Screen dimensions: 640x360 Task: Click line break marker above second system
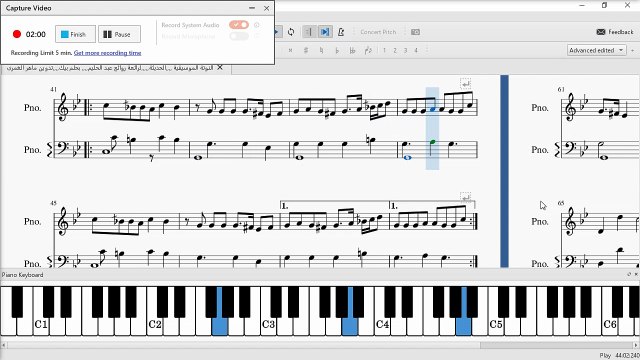465,198
